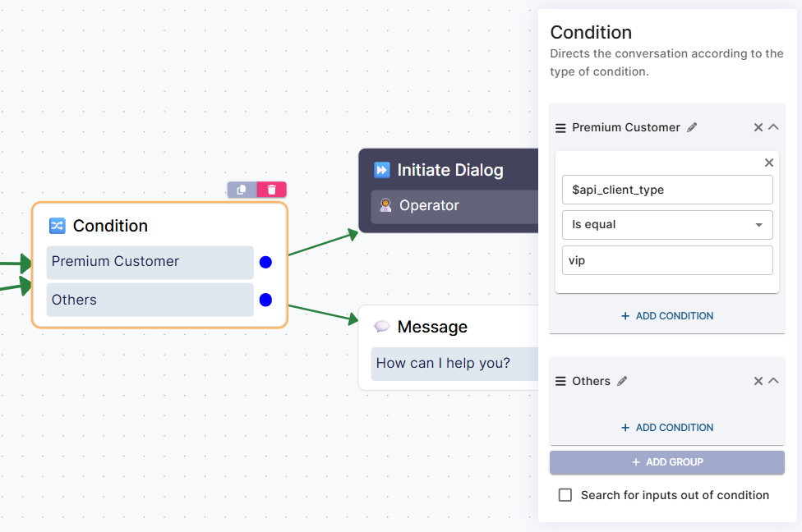Click the red trash icon above the Condition node
This screenshot has height=532, width=802.
[272, 190]
